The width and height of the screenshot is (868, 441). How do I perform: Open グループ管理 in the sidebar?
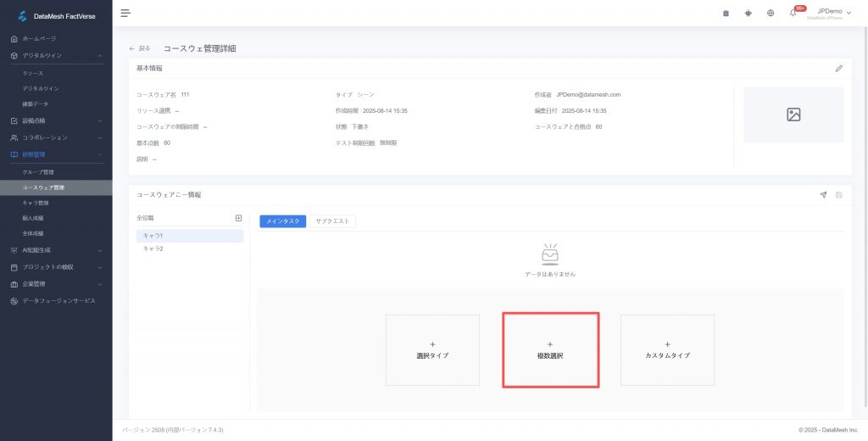point(38,172)
